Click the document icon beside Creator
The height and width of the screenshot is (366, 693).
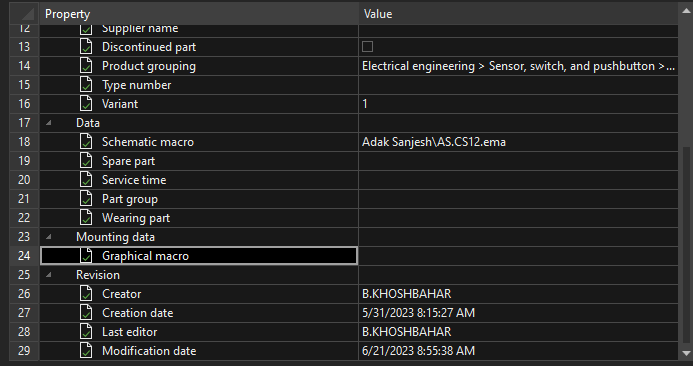click(x=86, y=294)
